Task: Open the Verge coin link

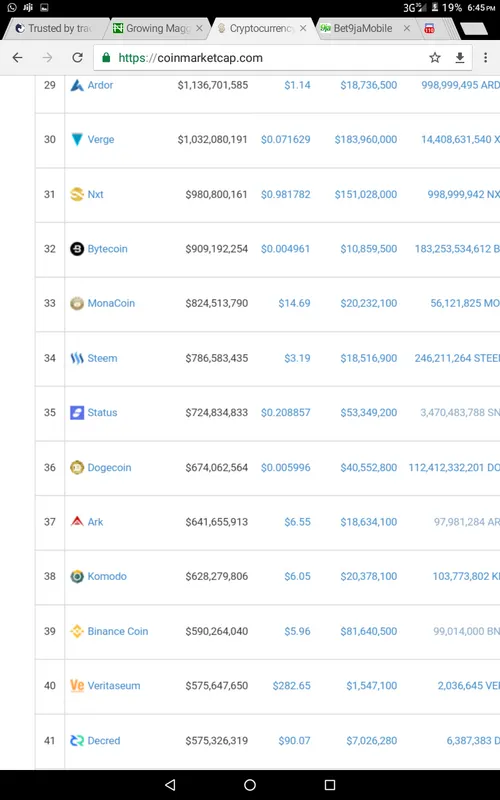Action: pyautogui.click(x=101, y=139)
